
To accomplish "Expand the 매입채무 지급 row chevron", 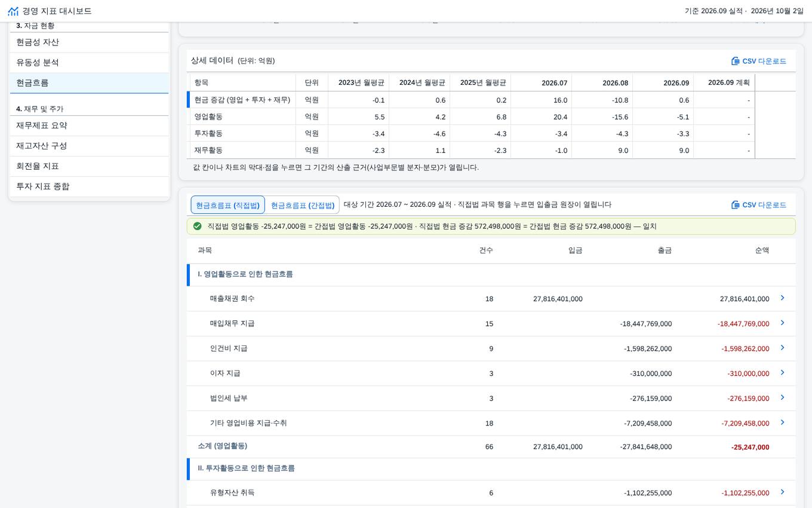I will pyautogui.click(x=782, y=323).
